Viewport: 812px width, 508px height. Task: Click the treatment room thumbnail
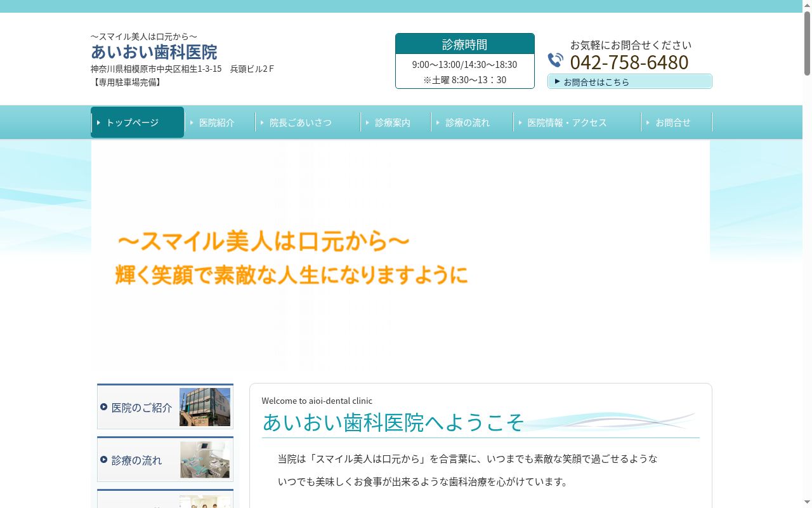pyautogui.click(x=205, y=460)
